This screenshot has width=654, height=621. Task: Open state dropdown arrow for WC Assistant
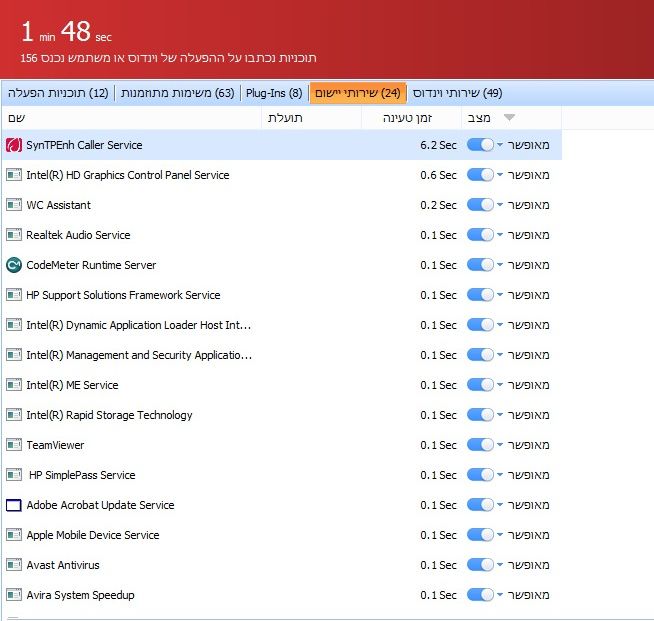pos(500,205)
